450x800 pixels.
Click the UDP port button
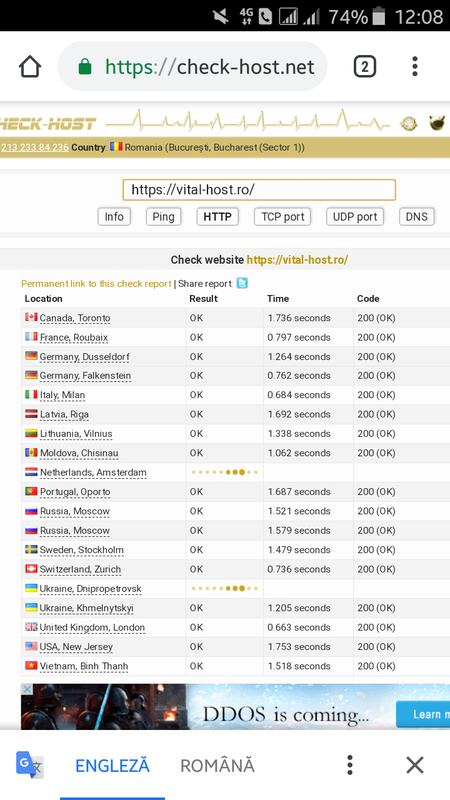tap(355, 217)
